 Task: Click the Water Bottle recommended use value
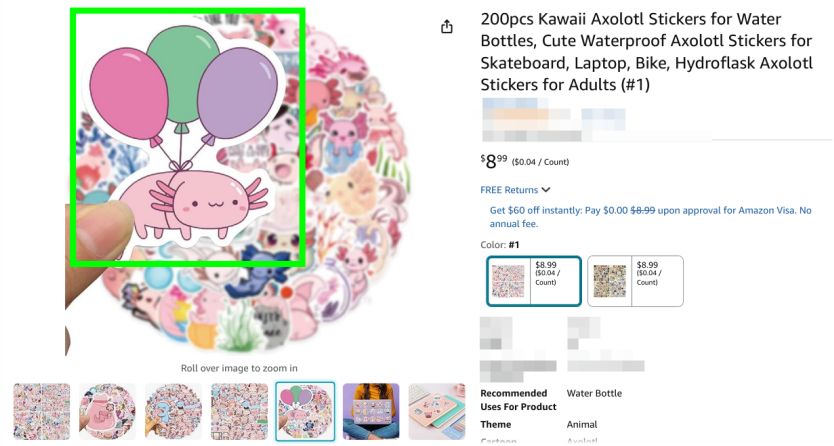coord(594,393)
